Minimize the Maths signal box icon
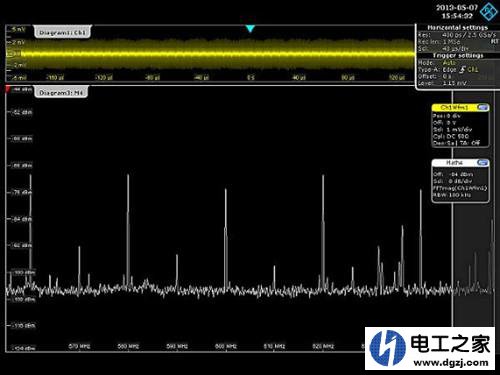 click(x=483, y=162)
